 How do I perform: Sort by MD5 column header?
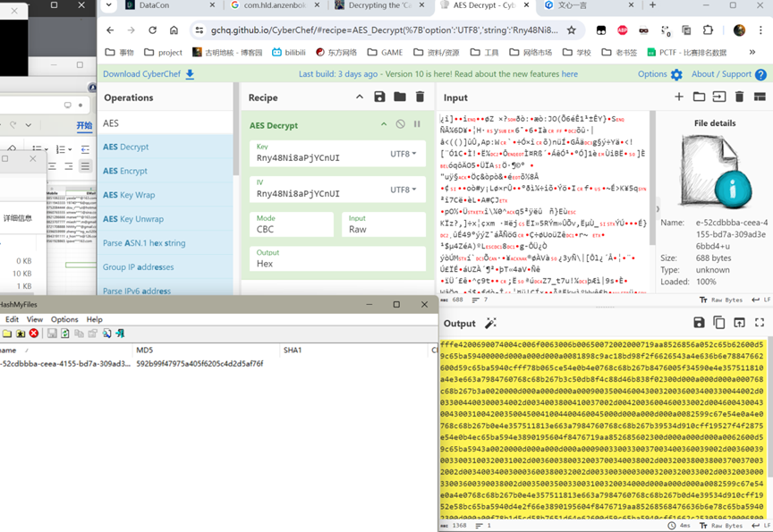coord(206,350)
